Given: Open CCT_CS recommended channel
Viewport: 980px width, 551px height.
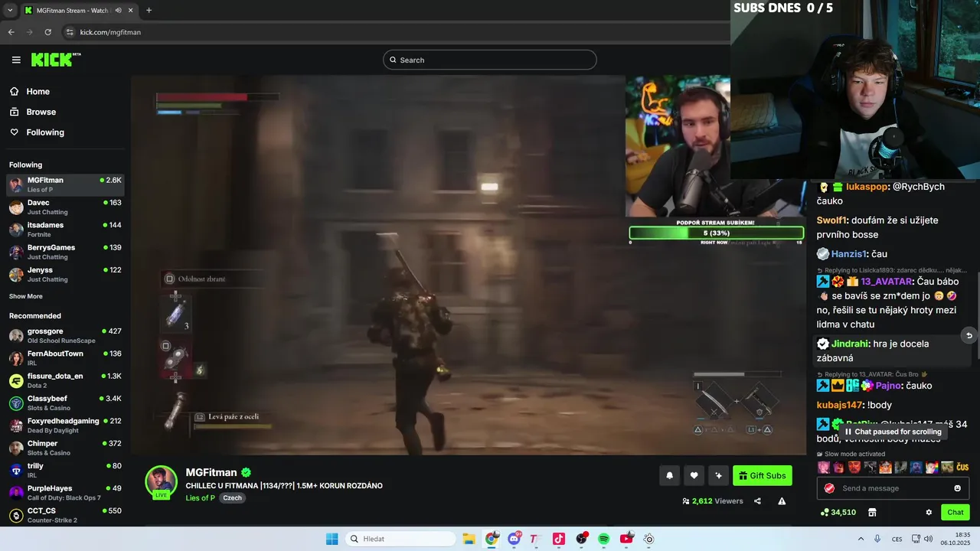Looking at the screenshot, I should click(64, 515).
